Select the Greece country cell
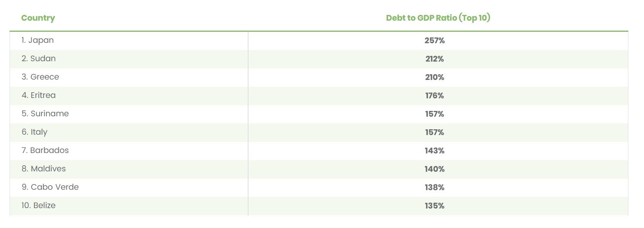 coord(40,77)
